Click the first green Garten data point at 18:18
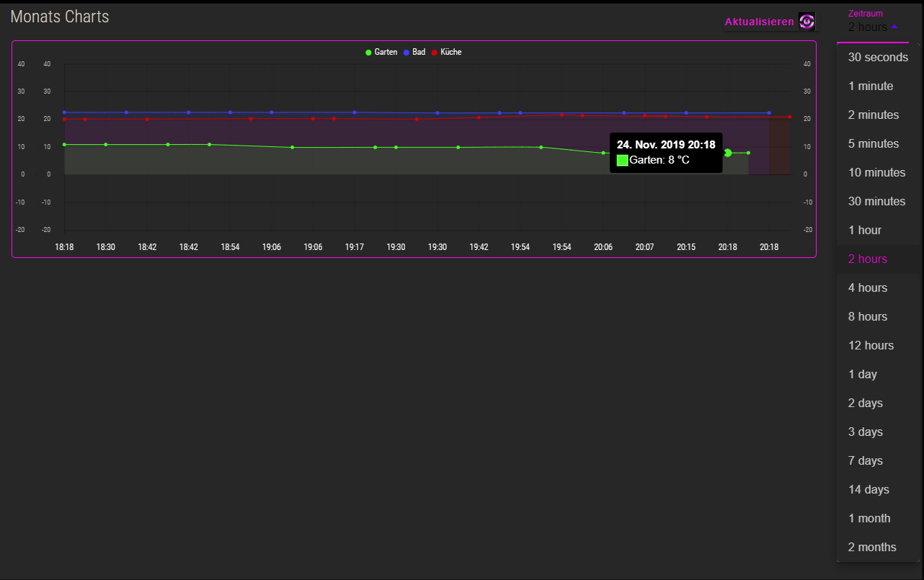The height and width of the screenshot is (580, 924). (x=64, y=145)
